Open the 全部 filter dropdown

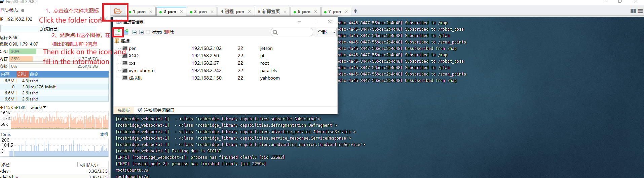pos(327,32)
